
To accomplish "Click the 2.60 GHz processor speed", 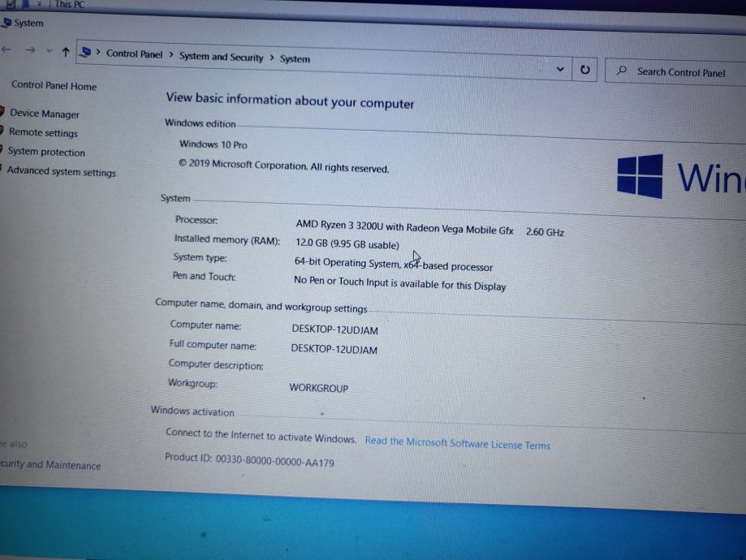I will pos(545,231).
